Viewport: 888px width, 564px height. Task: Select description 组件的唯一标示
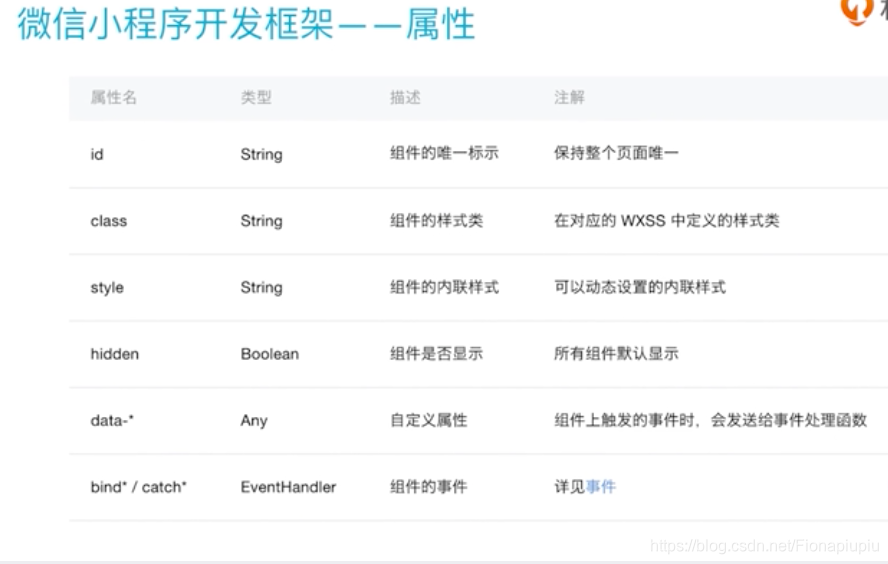[x=444, y=153]
